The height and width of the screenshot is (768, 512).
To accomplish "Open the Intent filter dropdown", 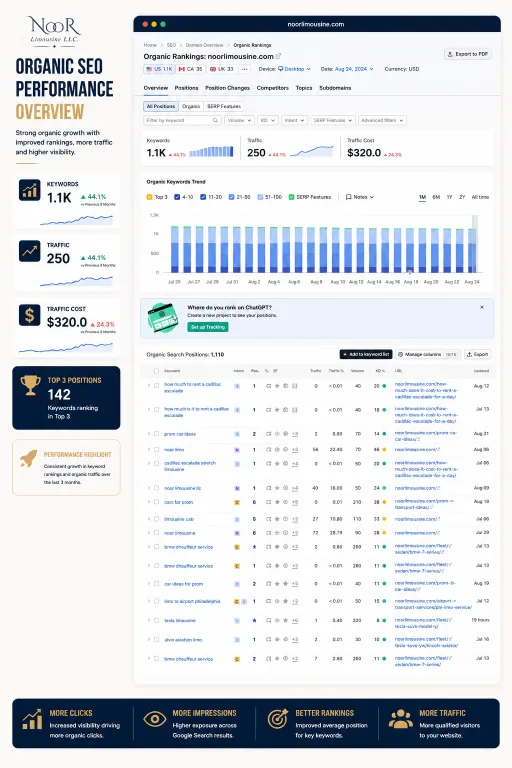I will click(x=294, y=120).
